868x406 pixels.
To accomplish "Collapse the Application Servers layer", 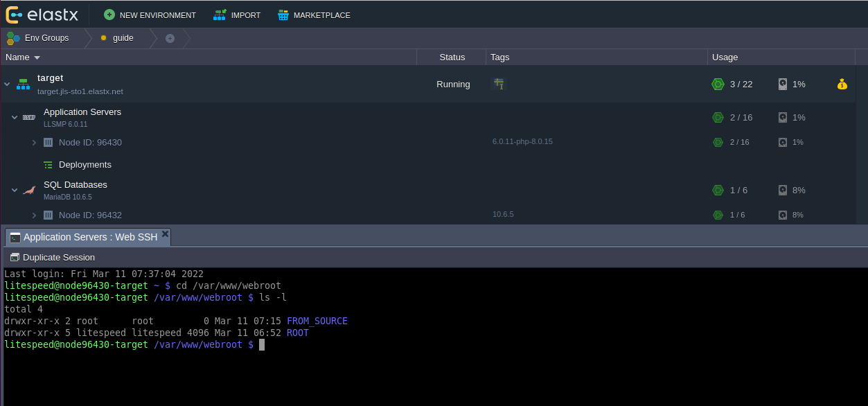I will [x=15, y=118].
